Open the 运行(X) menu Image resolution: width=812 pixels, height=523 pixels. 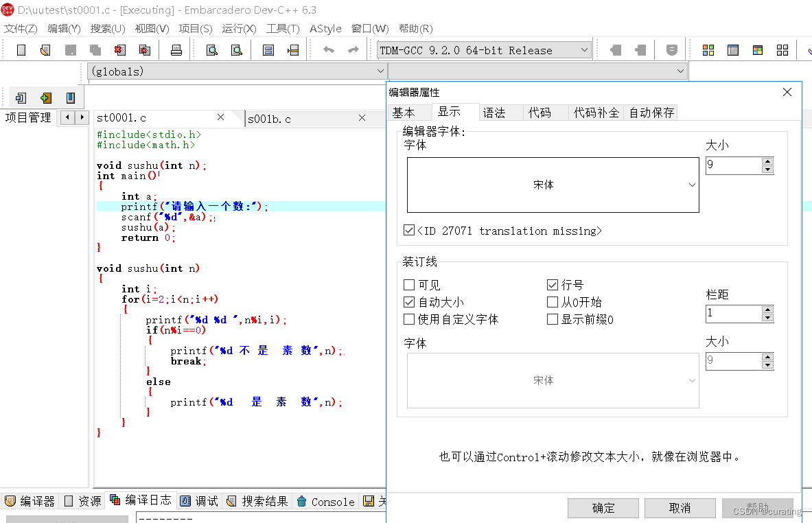point(239,28)
